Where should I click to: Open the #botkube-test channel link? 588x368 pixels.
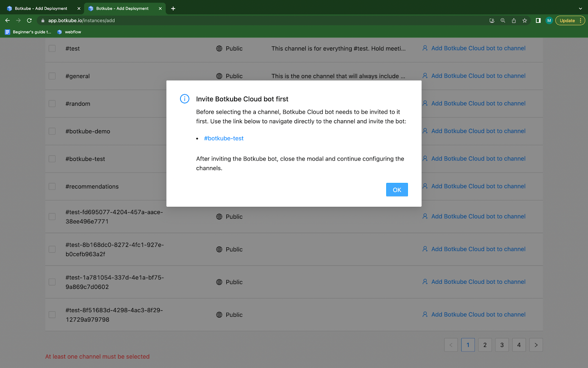click(x=224, y=138)
